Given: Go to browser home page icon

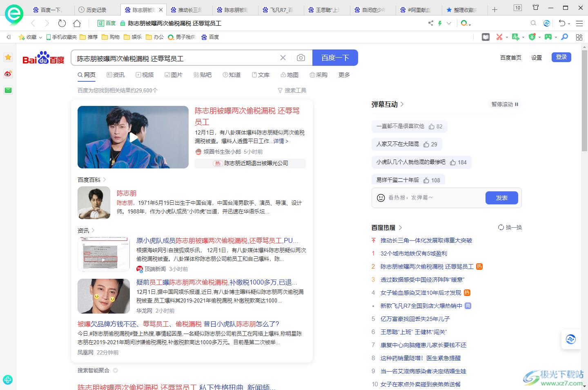Looking at the screenshot, I should (77, 23).
